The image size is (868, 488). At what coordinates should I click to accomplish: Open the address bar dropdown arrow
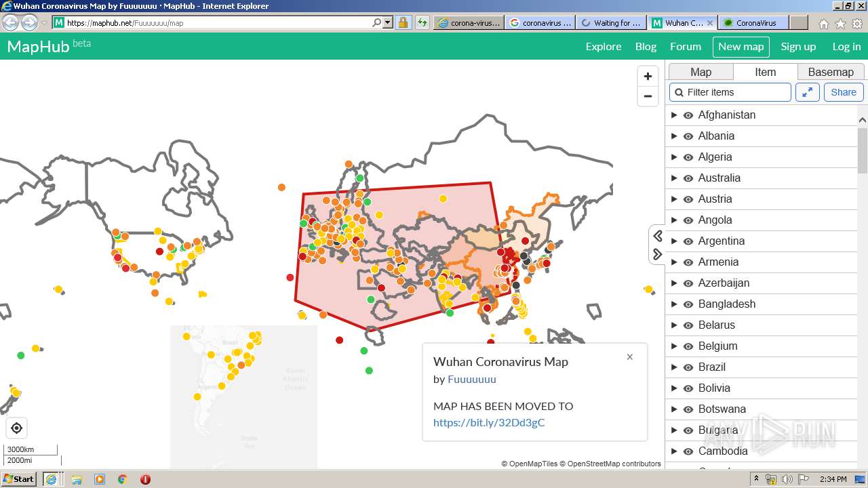coord(388,22)
